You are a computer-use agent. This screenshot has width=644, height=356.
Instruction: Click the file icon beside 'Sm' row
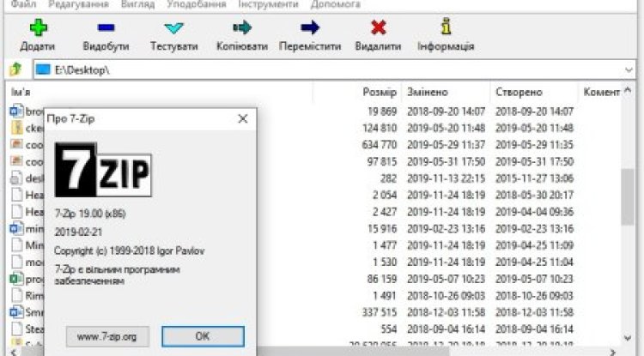coord(16,312)
